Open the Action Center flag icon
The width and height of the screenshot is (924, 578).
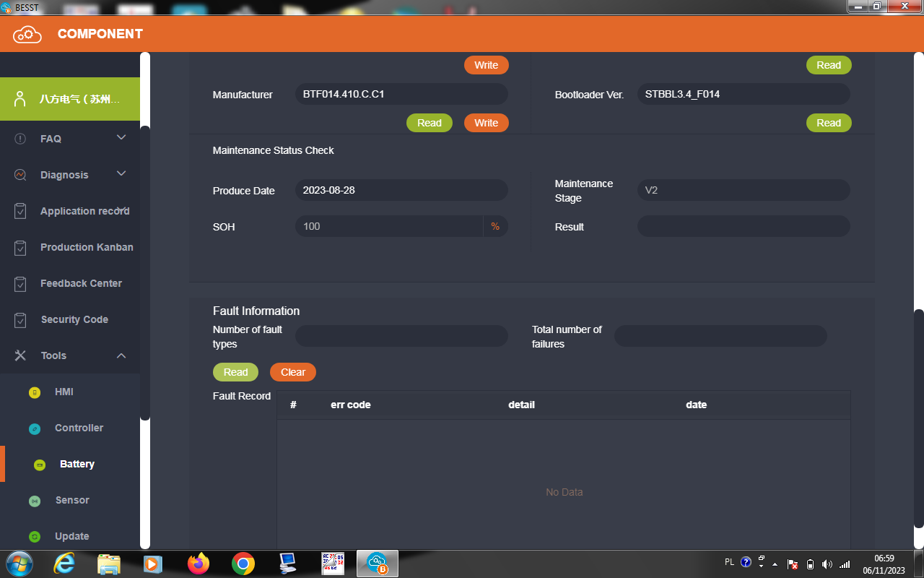[793, 564]
